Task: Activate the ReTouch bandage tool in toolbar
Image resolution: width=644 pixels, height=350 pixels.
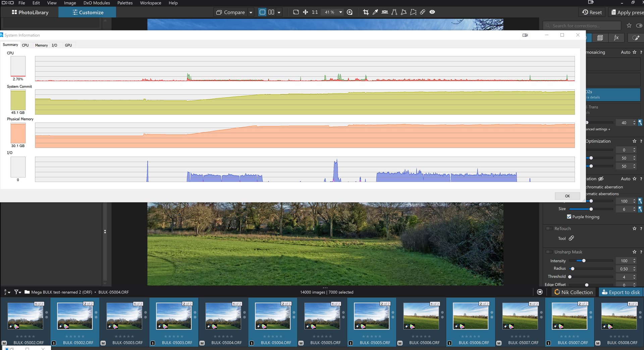Action: tap(423, 12)
